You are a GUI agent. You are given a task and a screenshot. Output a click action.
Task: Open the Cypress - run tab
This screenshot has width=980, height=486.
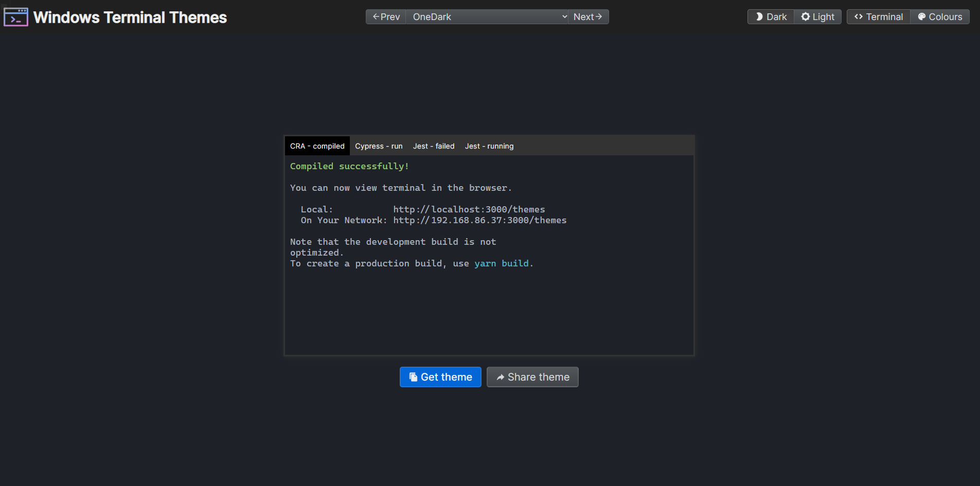379,146
